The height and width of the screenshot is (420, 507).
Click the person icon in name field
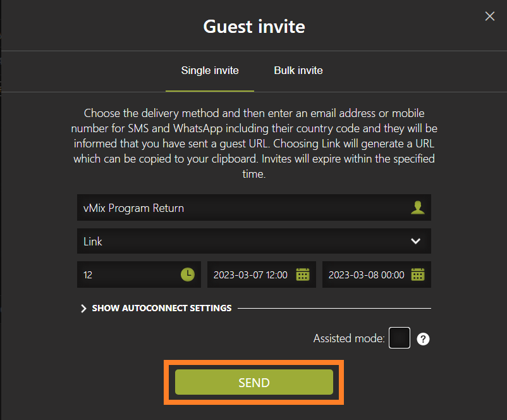coord(417,207)
